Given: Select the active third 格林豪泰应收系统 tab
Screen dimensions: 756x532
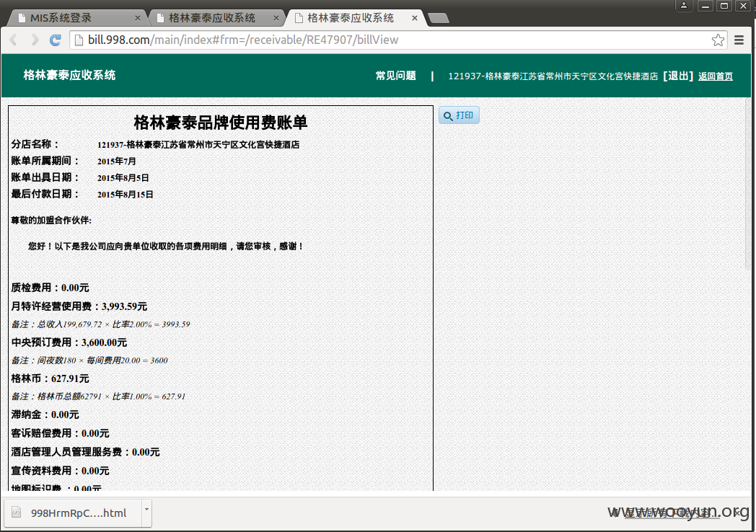Looking at the screenshot, I should 354,18.
